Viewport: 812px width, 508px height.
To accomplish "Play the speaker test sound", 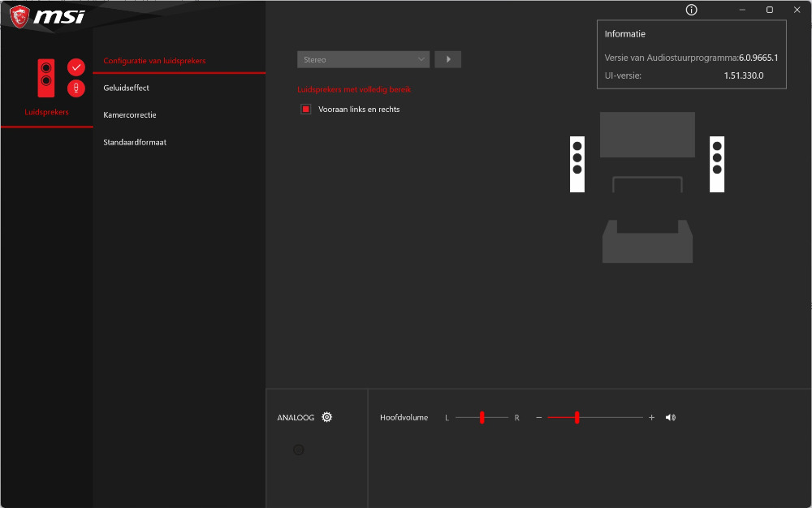I will [447, 59].
